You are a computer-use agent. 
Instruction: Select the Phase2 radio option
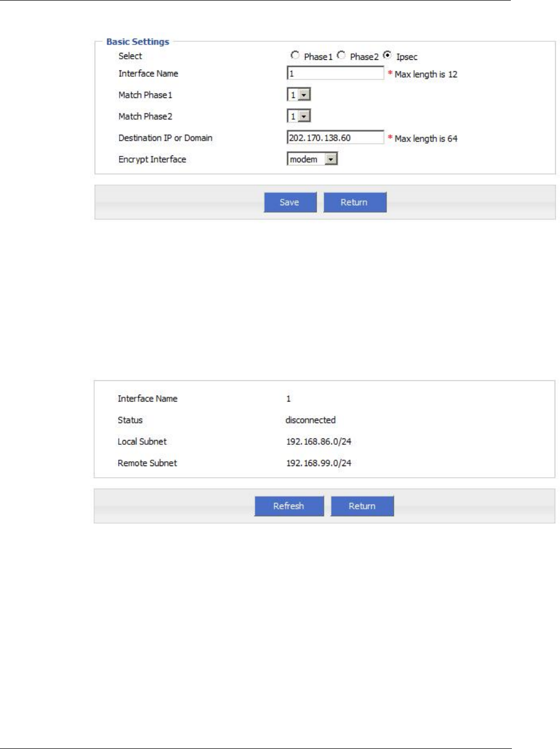(341, 56)
